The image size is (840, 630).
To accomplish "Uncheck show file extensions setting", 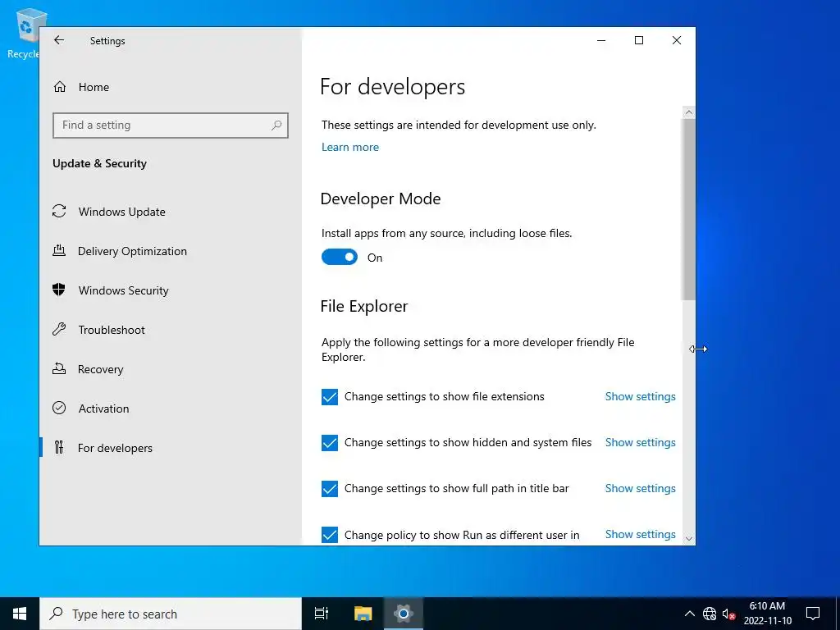I will [330, 397].
